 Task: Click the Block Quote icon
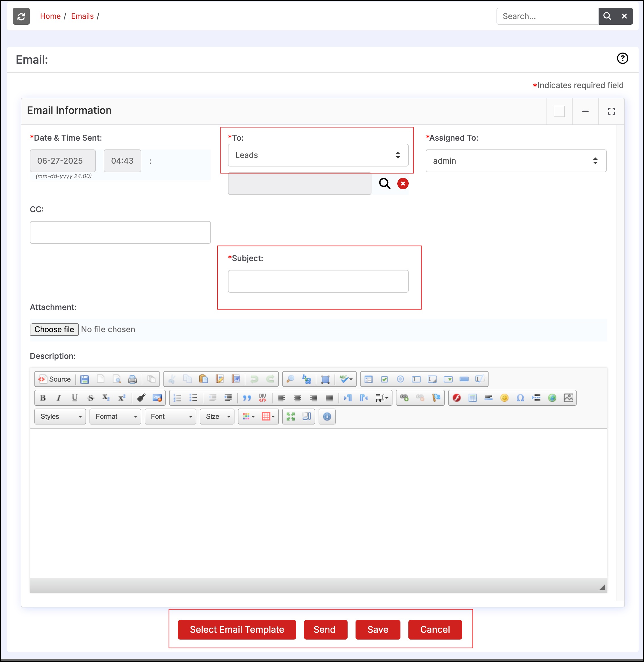pos(247,397)
